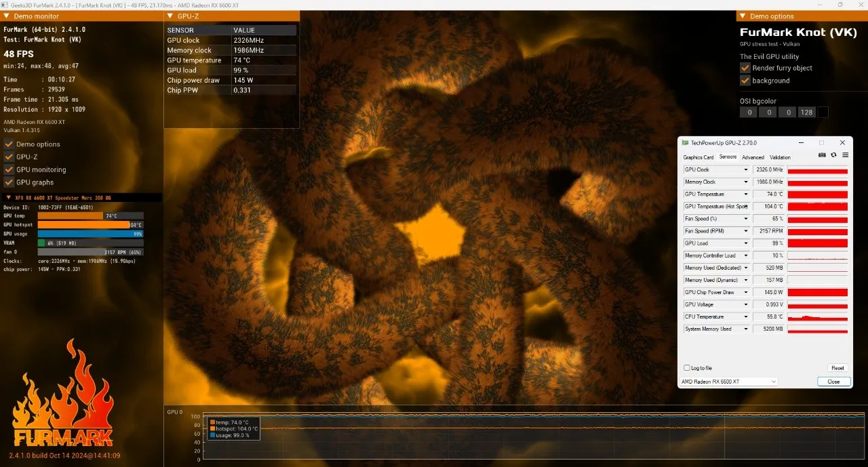Click the blue GPU usage bar

[x=90, y=234]
